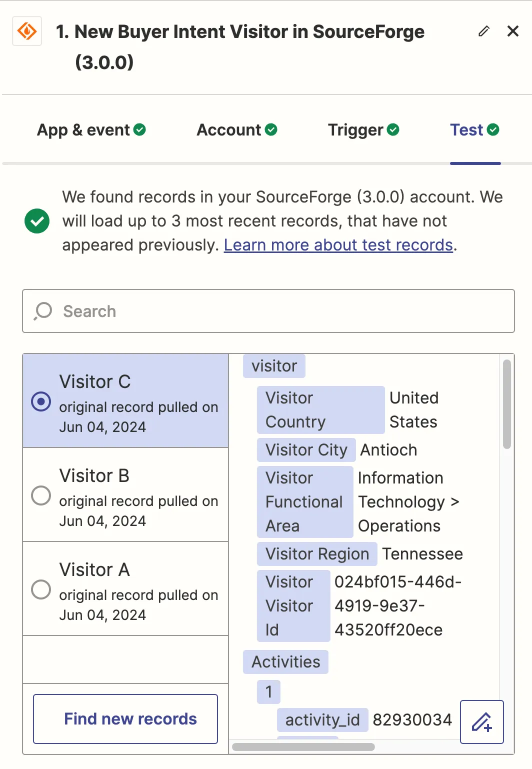The image size is (532, 769).
Task: Click the visitor field label
Action: coord(274,366)
